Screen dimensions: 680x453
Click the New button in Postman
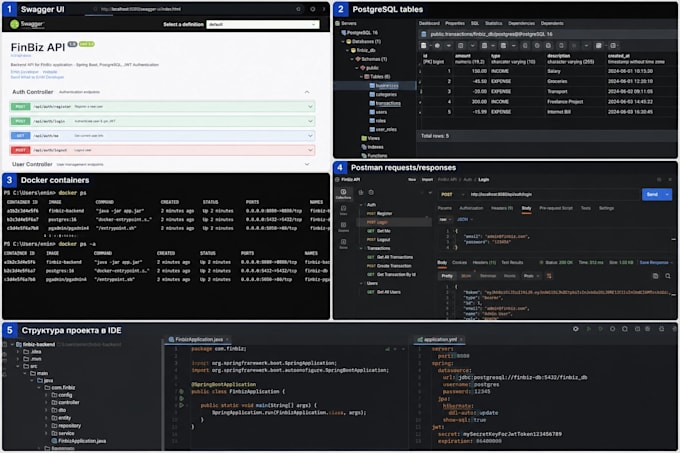pos(412,180)
